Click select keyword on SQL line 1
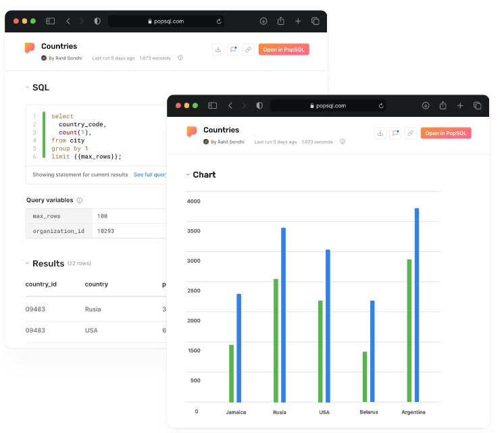 coord(62,116)
